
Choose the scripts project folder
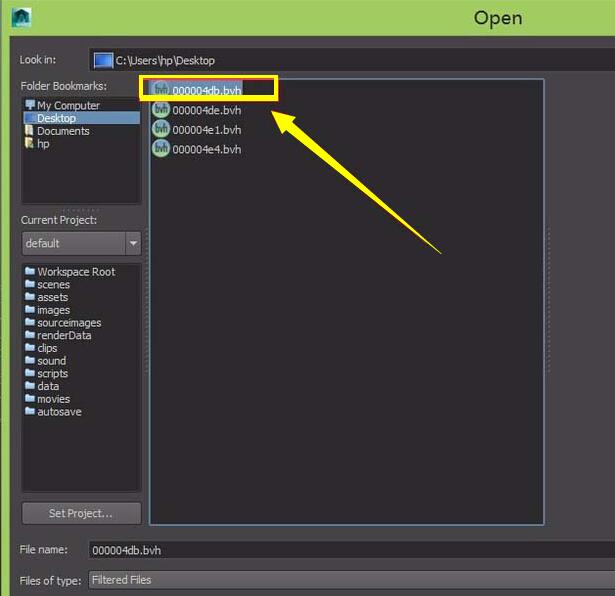coord(53,374)
